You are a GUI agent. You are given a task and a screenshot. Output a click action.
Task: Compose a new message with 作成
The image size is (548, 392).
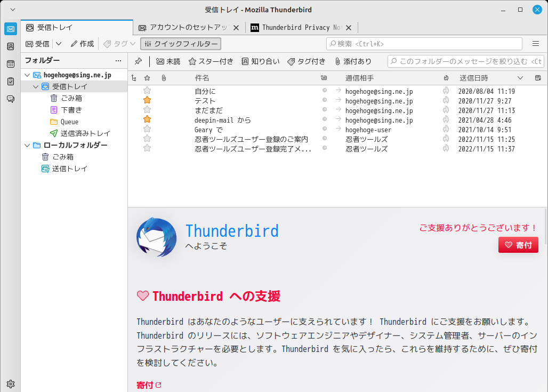coord(83,44)
